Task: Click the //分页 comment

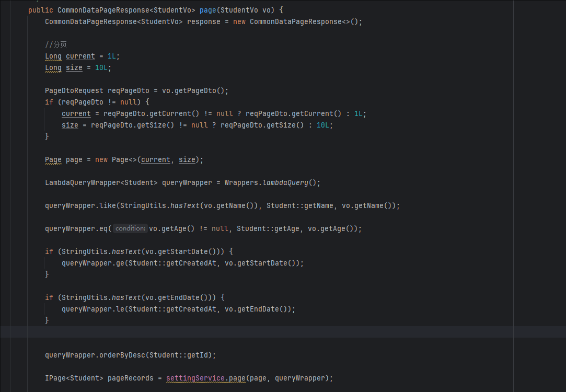Action: point(56,44)
